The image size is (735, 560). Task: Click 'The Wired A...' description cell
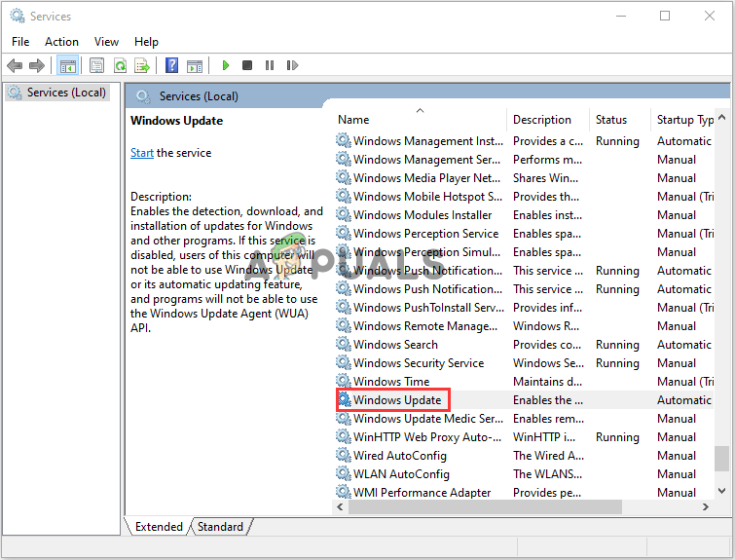coord(548,456)
